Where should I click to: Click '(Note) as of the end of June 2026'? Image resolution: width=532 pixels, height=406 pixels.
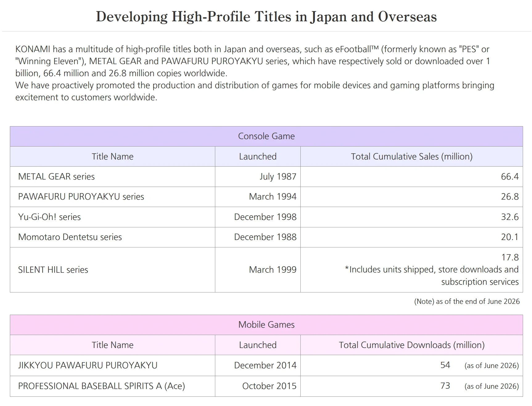tap(467, 301)
